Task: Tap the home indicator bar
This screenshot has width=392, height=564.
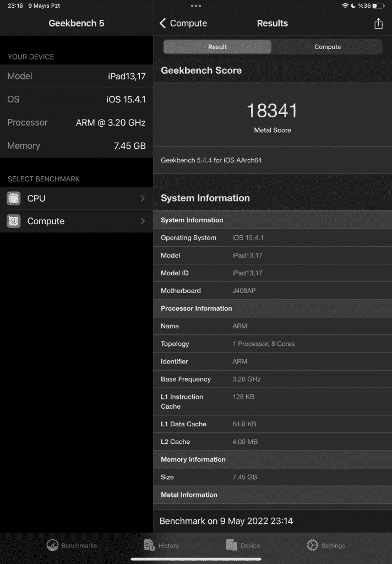Action: pos(196,560)
